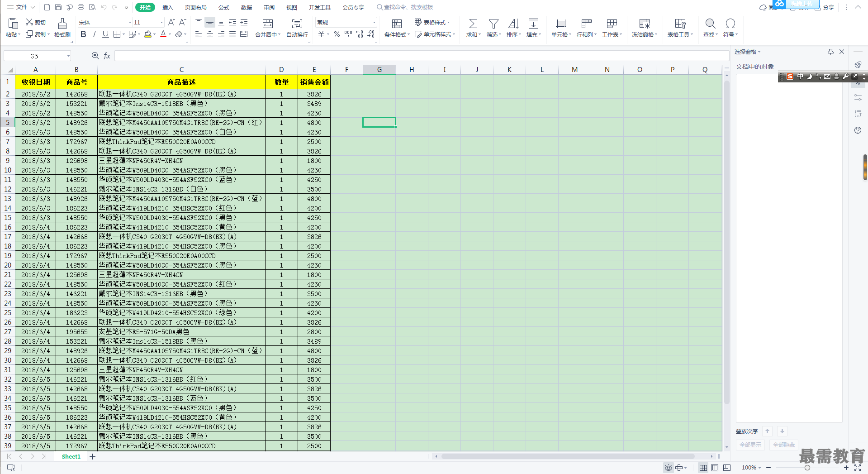Click the Sort (排序) icon
Screen dimensions: 868x474
pyautogui.click(x=513, y=24)
